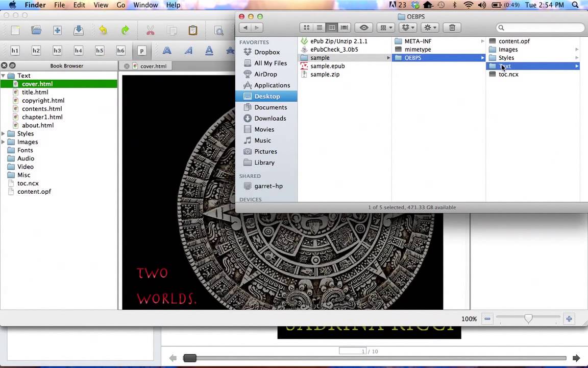The image size is (588, 368).
Task: Apply Heading 4 with h4 button
Action: coord(79,50)
